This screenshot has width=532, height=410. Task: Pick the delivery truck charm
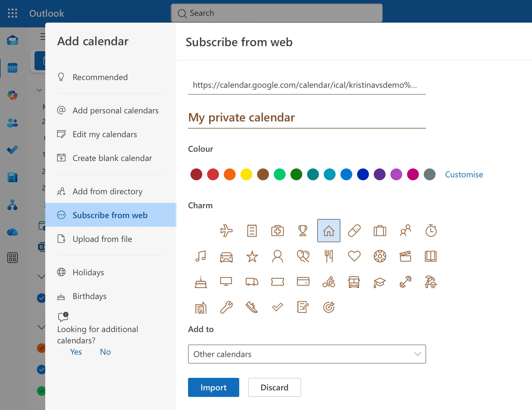coord(252,282)
